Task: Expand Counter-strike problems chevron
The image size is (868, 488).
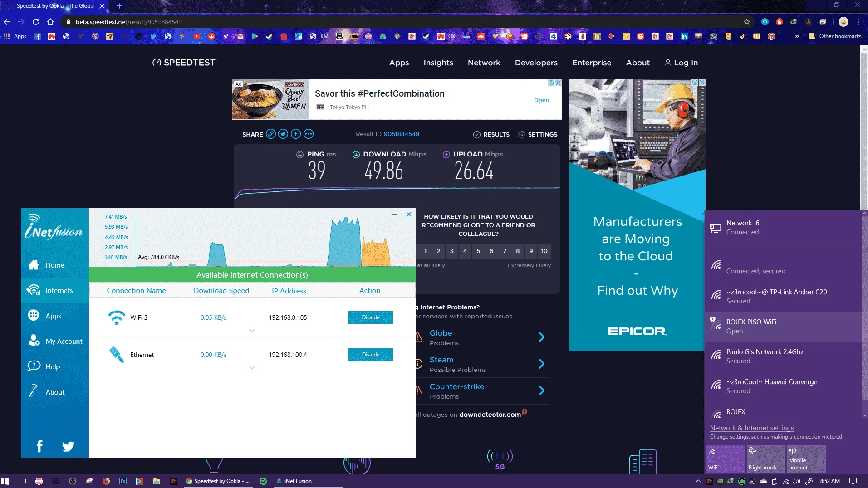Action: pos(542,390)
